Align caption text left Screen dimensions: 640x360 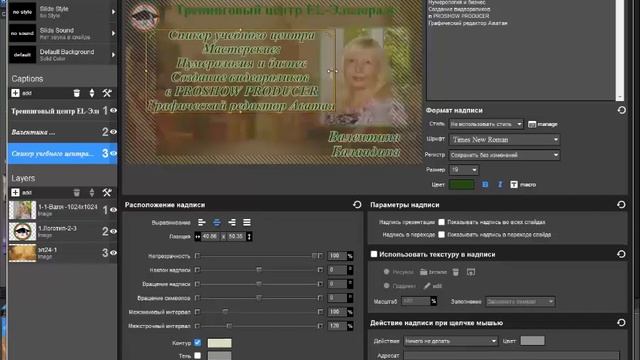pyautogui.click(x=202, y=222)
